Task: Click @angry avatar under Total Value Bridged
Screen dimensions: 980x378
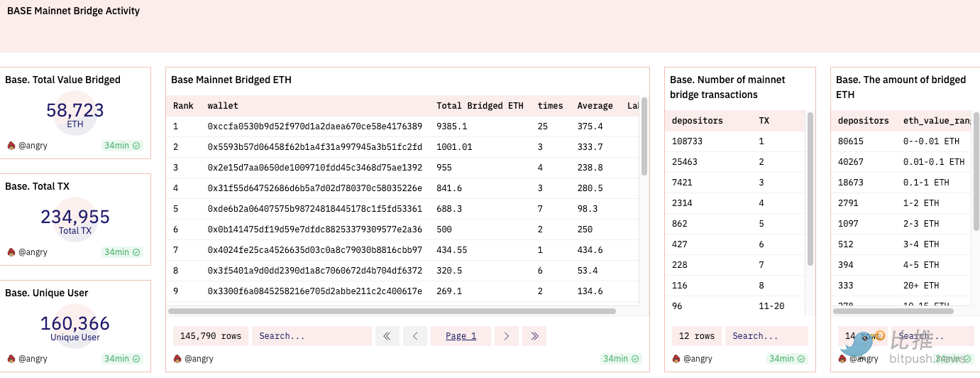Action: [11, 146]
